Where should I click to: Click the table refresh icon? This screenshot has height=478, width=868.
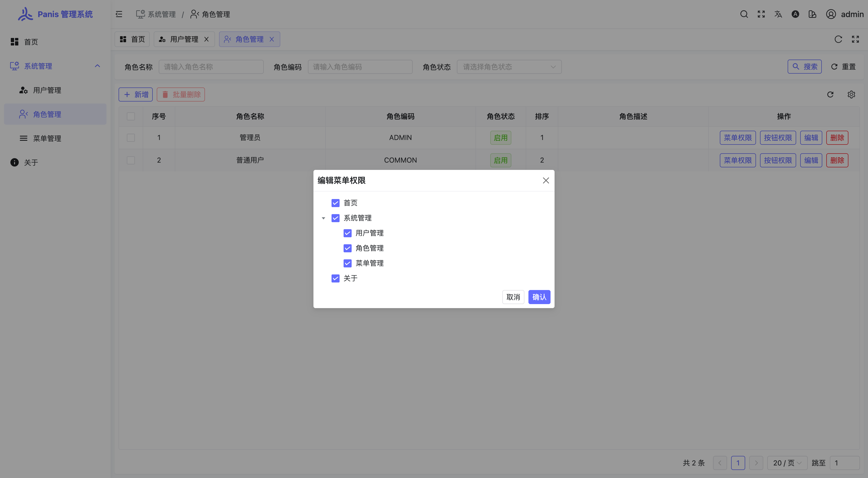830,94
